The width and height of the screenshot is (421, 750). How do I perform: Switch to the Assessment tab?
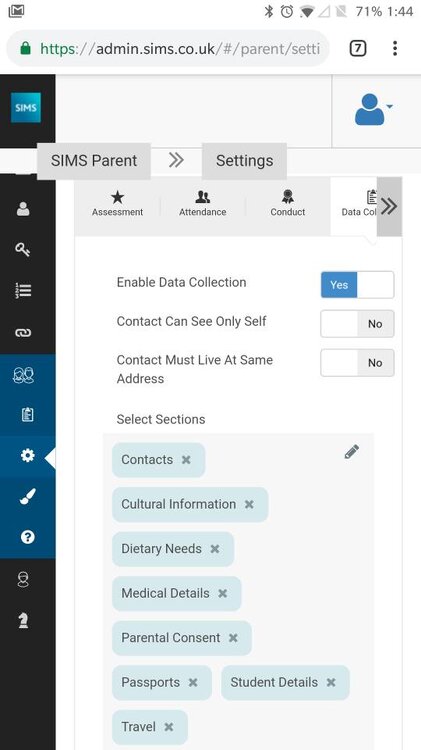(117, 205)
